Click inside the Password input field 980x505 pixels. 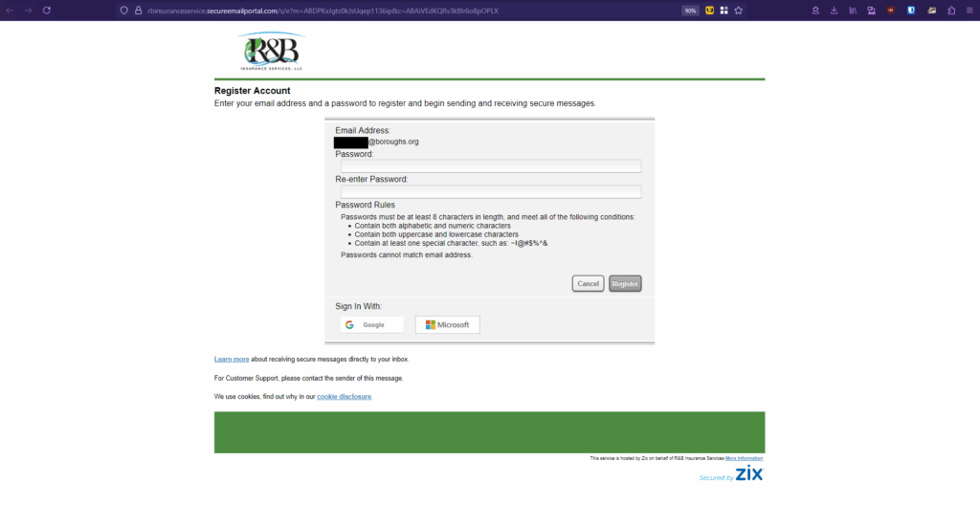pos(491,166)
